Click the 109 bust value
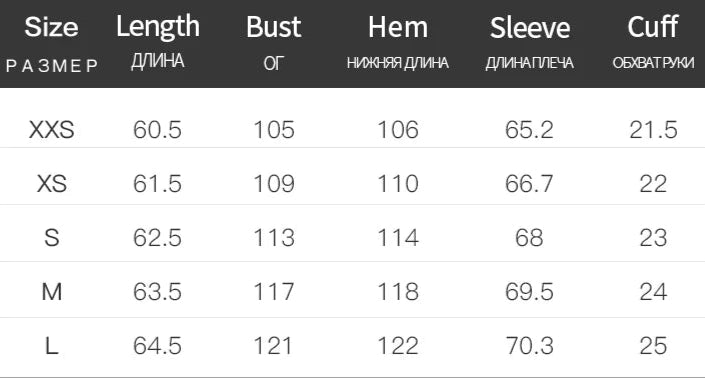 coord(274,184)
